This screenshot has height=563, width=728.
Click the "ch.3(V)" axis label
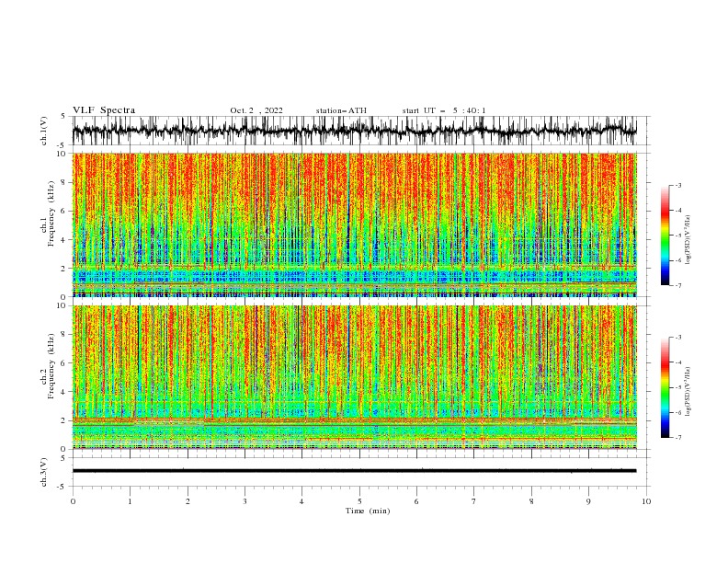[44, 472]
